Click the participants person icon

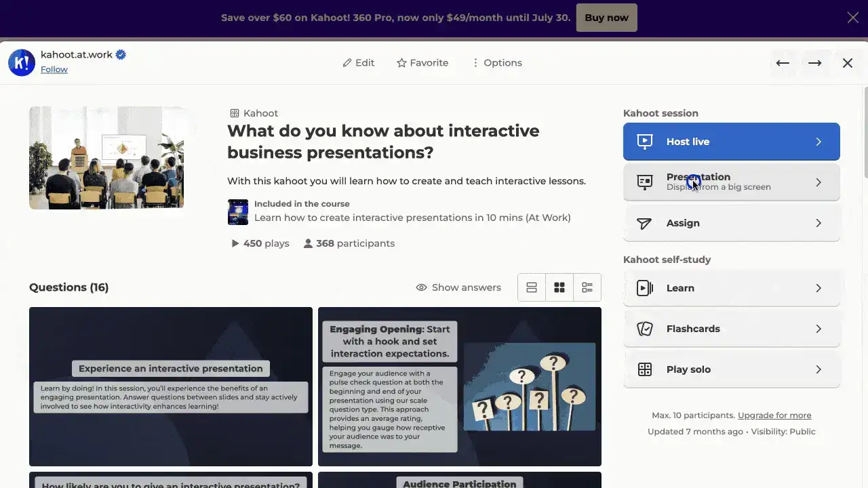[x=308, y=243]
